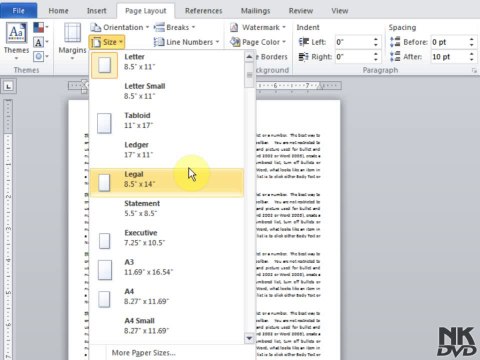Click the Page Color paint bucket icon
The image size is (480, 360).
point(235,42)
